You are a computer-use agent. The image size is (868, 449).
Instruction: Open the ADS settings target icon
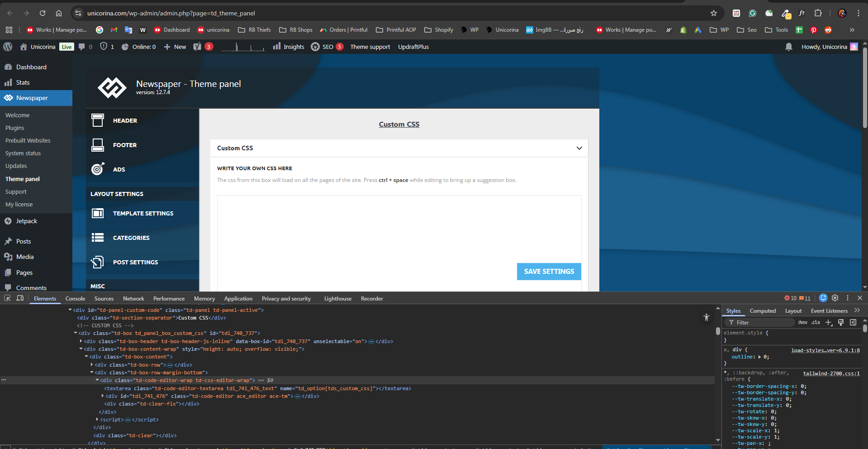click(x=98, y=169)
